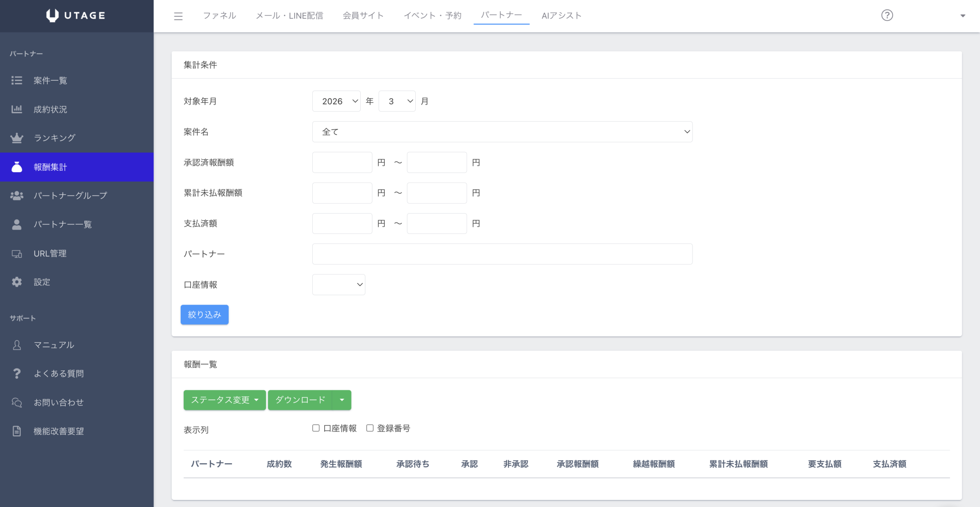Open 成約状況 via its bar chart icon

tap(16, 109)
